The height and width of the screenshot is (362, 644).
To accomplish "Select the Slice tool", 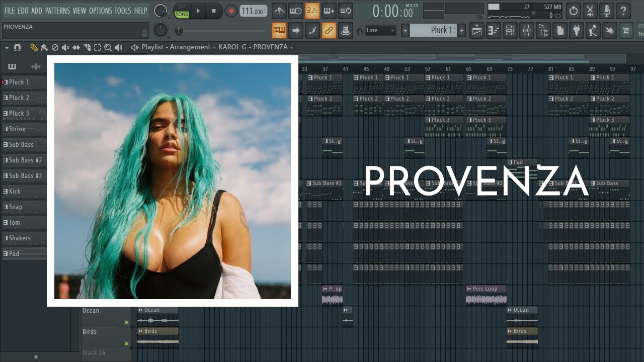I will point(87,47).
